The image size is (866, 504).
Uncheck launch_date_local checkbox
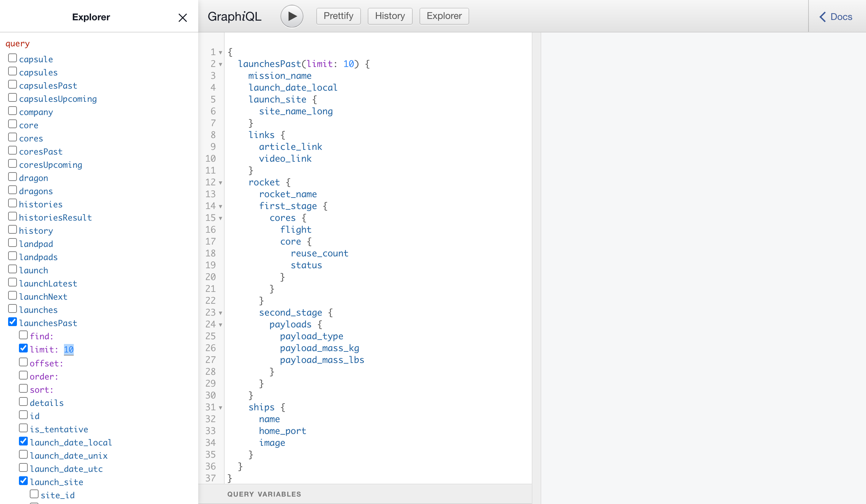(x=23, y=441)
